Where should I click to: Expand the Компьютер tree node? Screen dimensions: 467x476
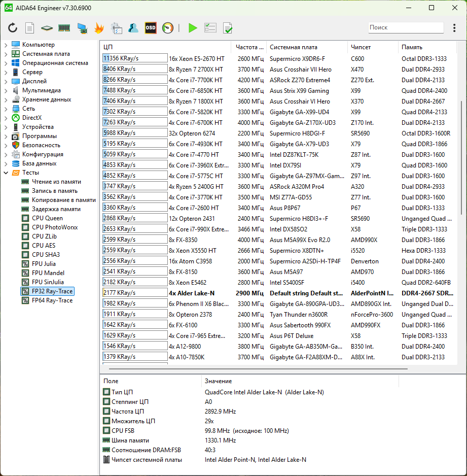(x=6, y=45)
